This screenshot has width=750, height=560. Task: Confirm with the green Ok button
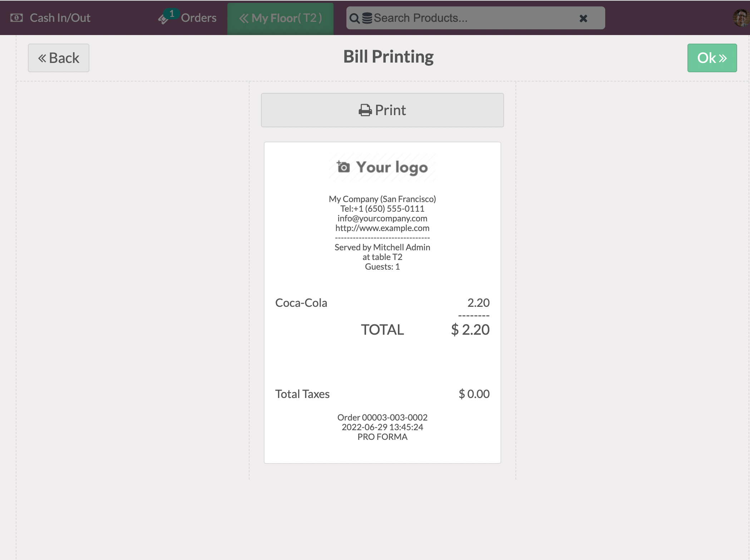712,58
